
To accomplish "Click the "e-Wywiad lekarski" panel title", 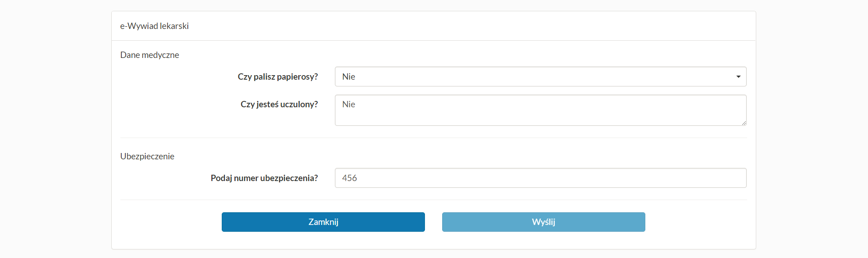I will click(x=154, y=26).
